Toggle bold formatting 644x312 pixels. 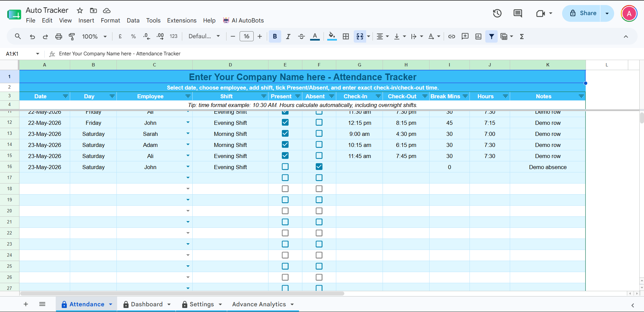click(275, 36)
